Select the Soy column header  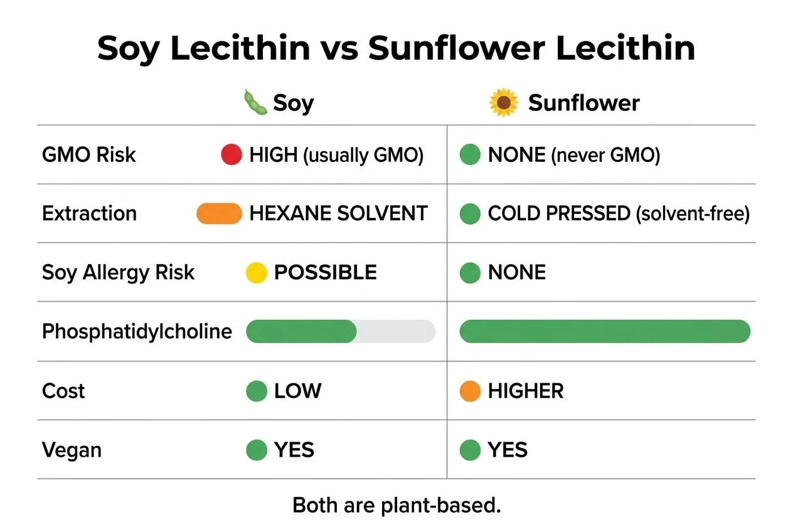[293, 103]
